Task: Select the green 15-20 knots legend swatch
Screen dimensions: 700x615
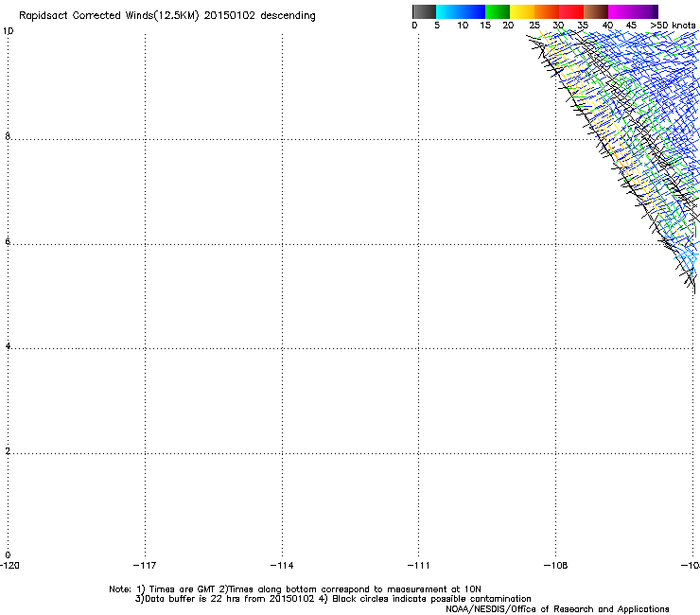Action: (x=498, y=11)
